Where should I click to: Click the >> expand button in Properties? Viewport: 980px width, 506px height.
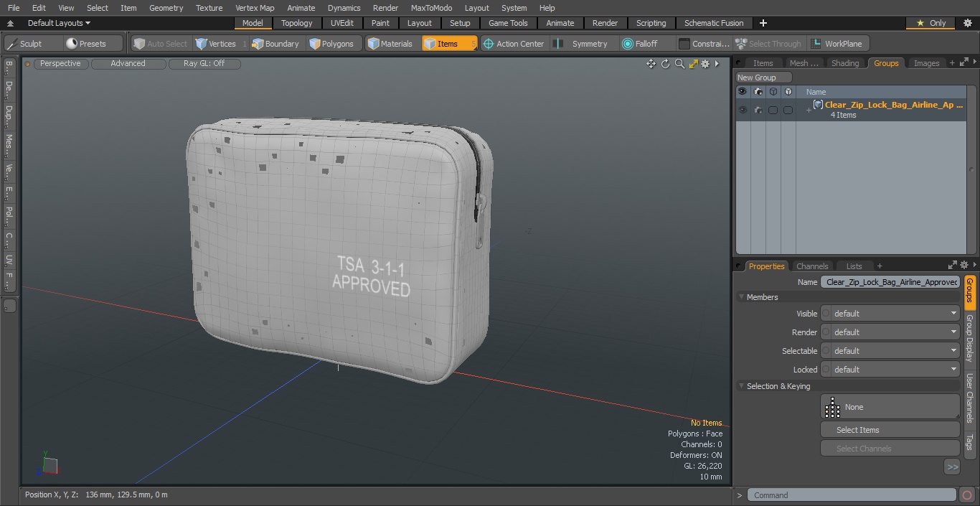(952, 467)
